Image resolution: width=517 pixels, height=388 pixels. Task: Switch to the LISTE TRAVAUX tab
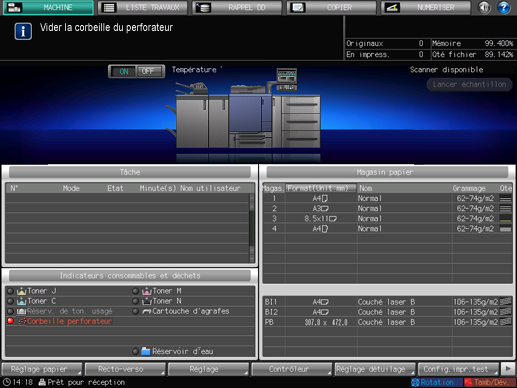tap(143, 8)
